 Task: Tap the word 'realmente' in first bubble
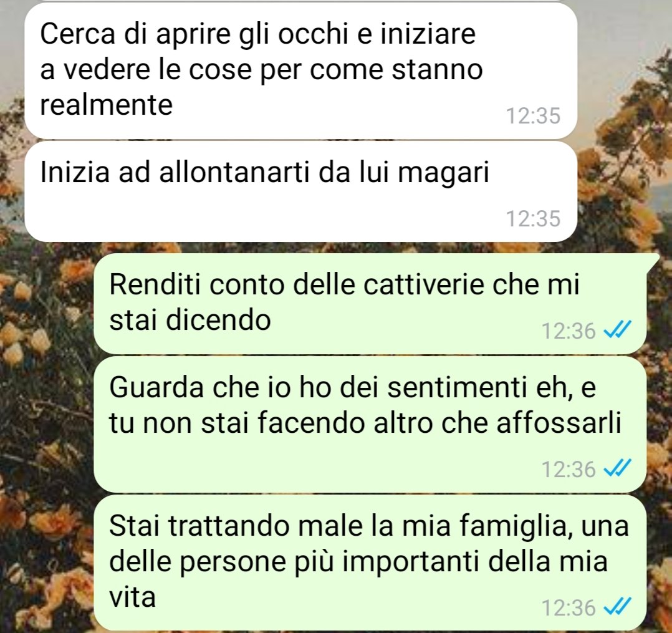click(106, 104)
